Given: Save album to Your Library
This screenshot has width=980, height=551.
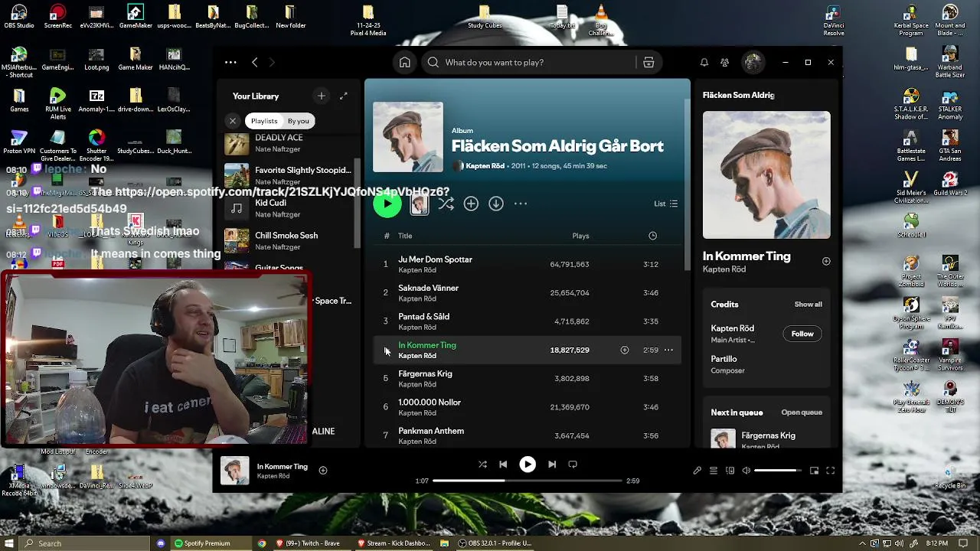Looking at the screenshot, I should (x=471, y=204).
